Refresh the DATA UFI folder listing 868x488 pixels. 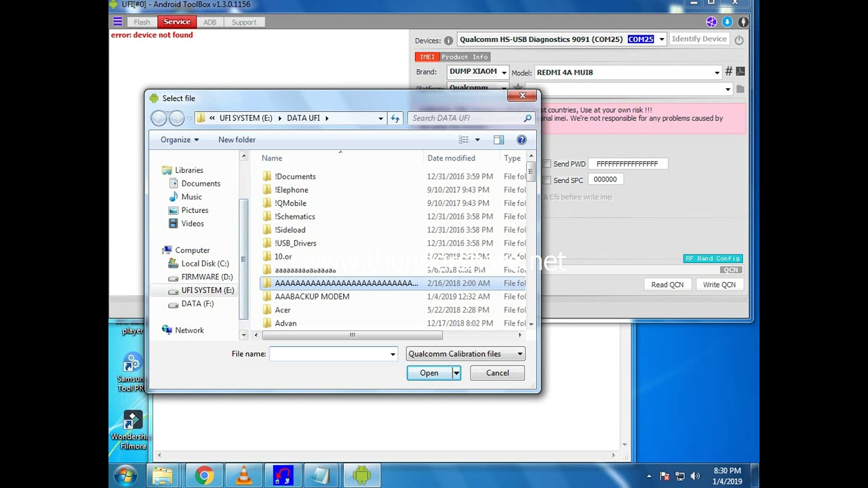tap(395, 118)
